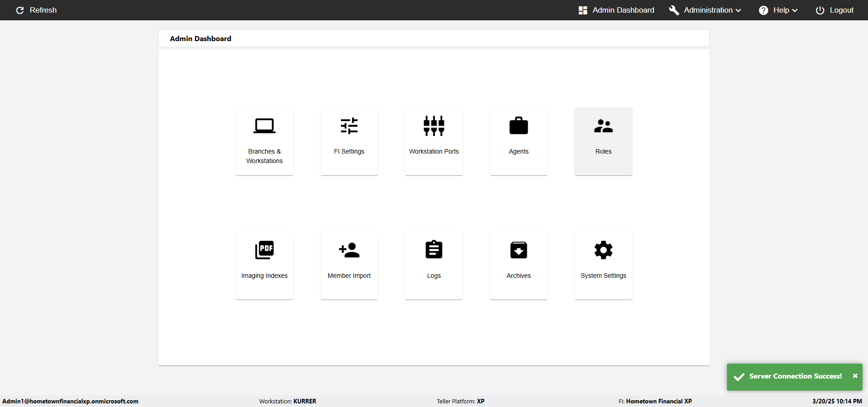This screenshot has width=868, height=407.
Task: Expand the Administration dropdown chevron
Action: [738, 10]
